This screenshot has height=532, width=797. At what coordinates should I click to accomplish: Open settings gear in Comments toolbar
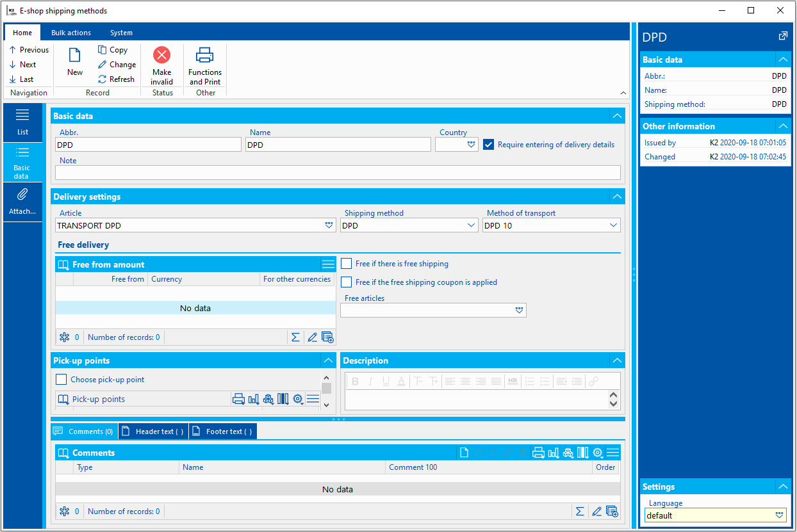[598, 453]
